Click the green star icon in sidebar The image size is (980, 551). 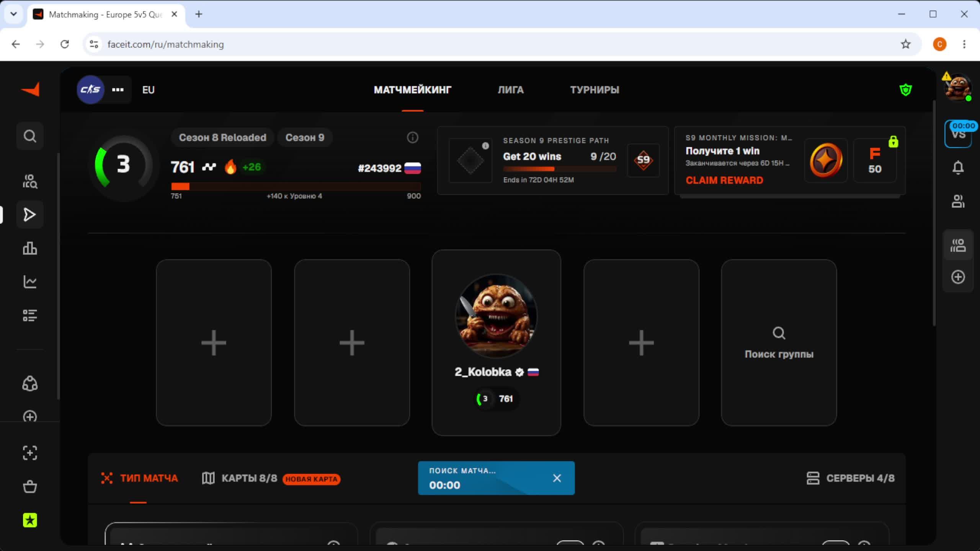point(30,520)
